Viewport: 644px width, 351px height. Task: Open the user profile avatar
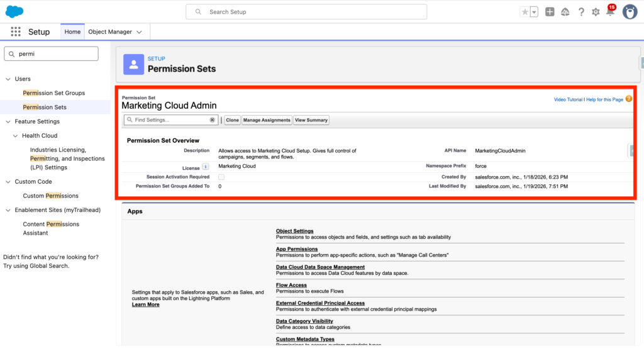point(630,12)
